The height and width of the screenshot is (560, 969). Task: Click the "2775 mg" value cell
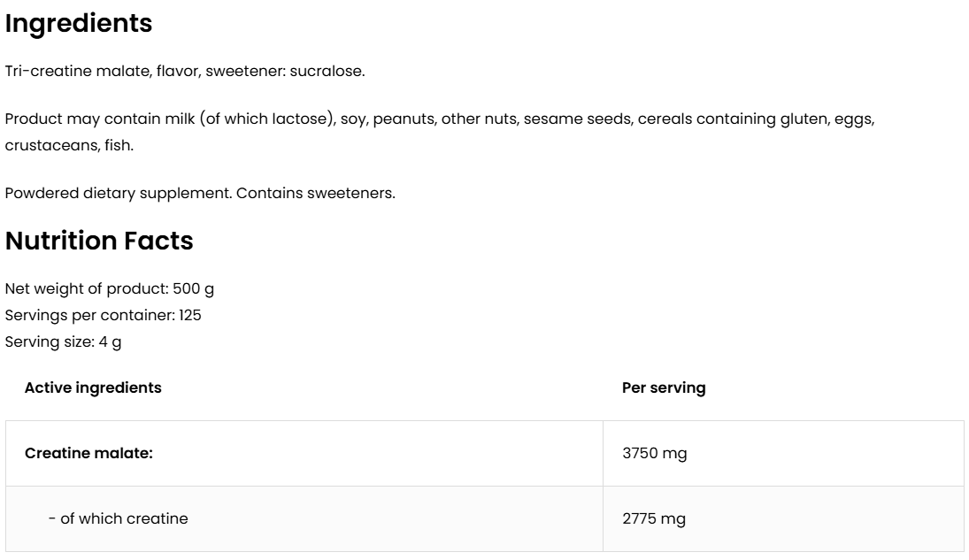click(654, 518)
